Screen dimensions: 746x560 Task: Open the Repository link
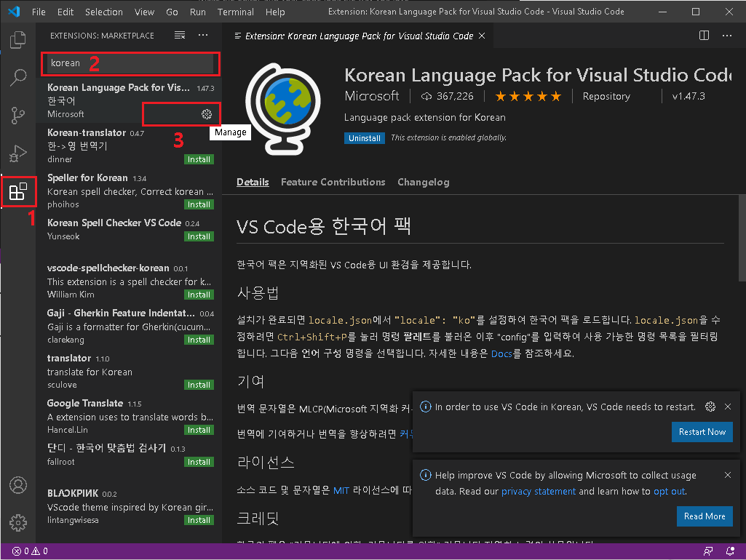606,97
